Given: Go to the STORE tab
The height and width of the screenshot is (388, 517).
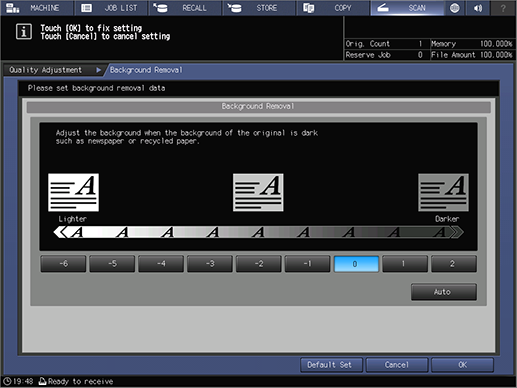Looking at the screenshot, I should pyautogui.click(x=259, y=8).
